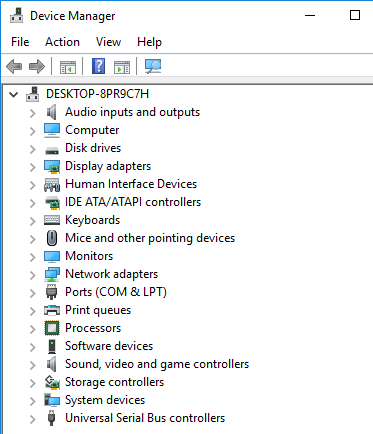Expand the Print queues category
This screenshot has height=434, width=373.
(x=33, y=311)
